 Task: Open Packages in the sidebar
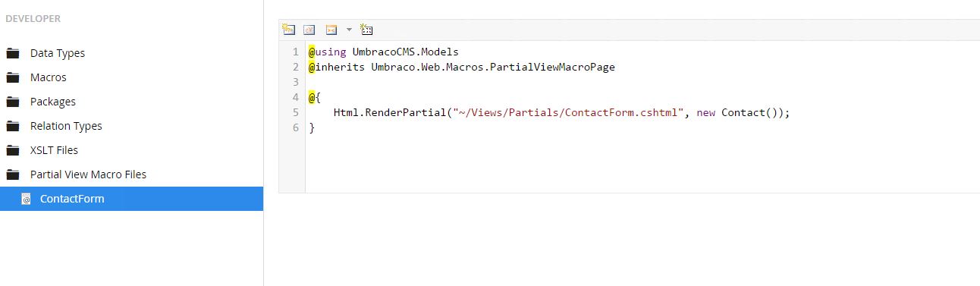point(53,102)
